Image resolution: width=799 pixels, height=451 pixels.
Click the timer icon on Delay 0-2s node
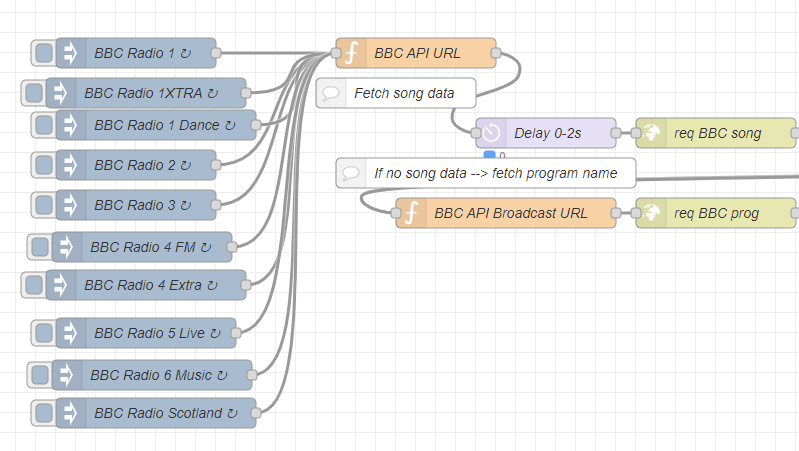pos(491,133)
